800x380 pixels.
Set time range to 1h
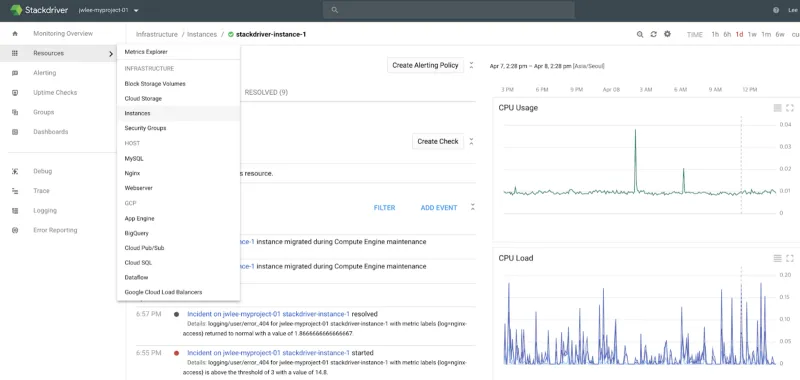click(715, 35)
